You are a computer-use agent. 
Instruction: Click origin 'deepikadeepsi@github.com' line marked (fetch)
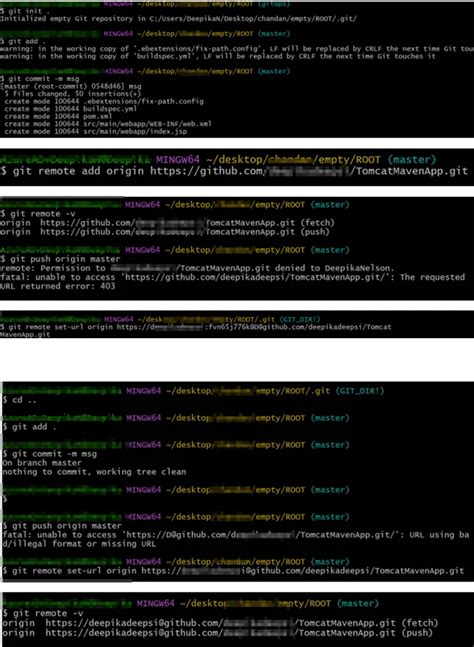coord(220,623)
